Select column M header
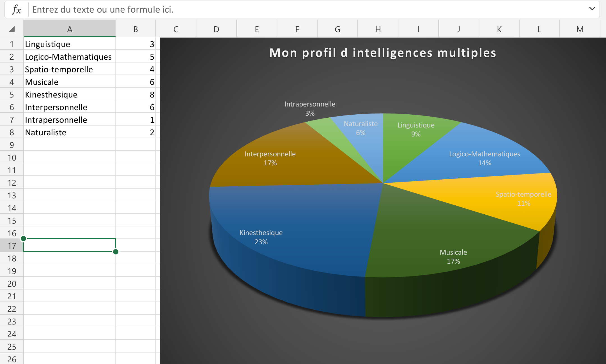Image resolution: width=606 pixels, height=364 pixels. [580, 28]
